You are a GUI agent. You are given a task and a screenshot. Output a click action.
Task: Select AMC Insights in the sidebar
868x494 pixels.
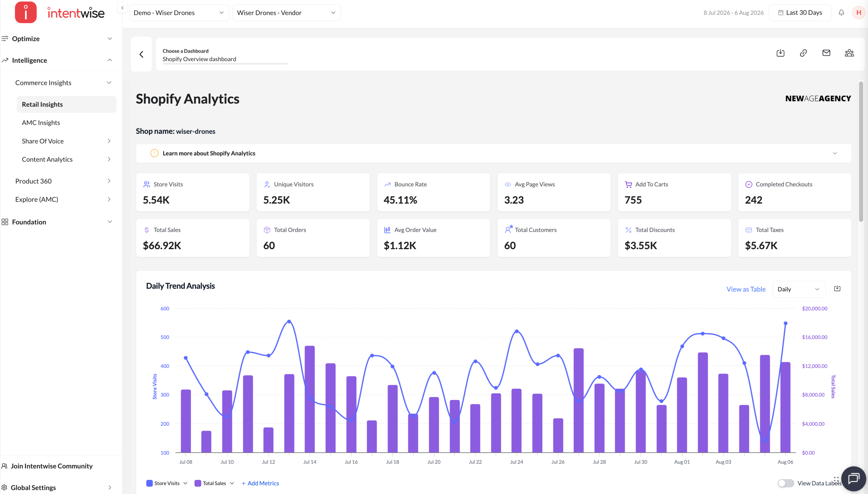[x=41, y=122]
